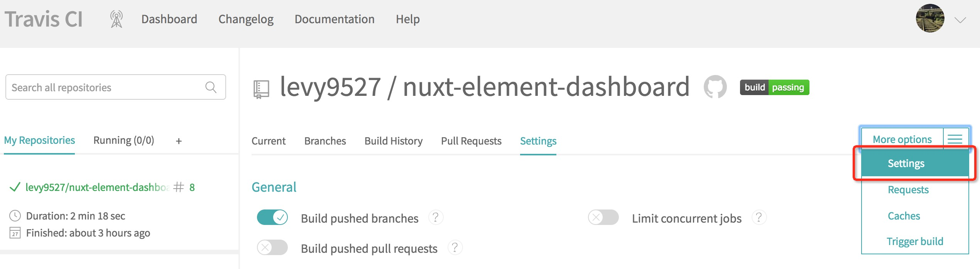Click the hamburger menu icon beside More options
The image size is (980, 269).
click(x=955, y=139)
